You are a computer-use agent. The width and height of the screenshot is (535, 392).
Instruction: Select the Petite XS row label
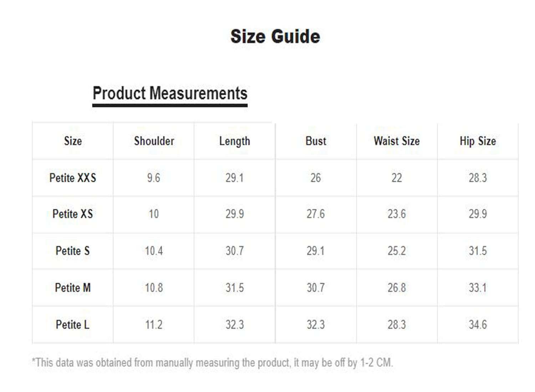[x=73, y=214]
